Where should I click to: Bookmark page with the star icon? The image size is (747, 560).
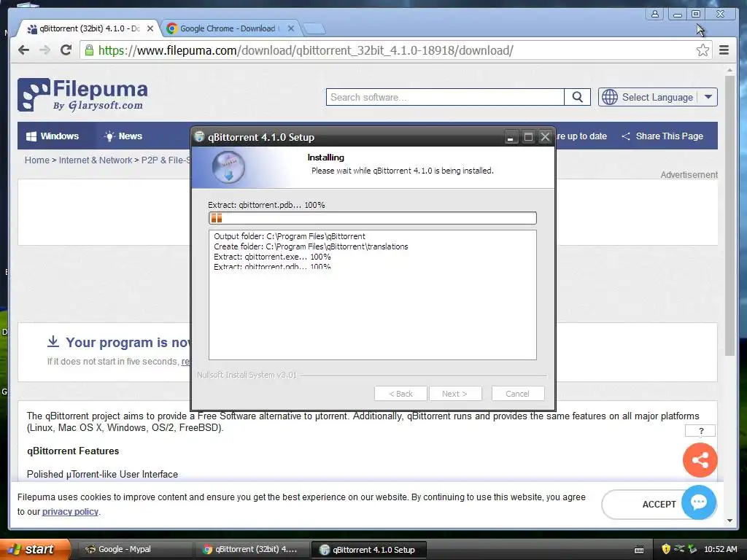coord(703,50)
